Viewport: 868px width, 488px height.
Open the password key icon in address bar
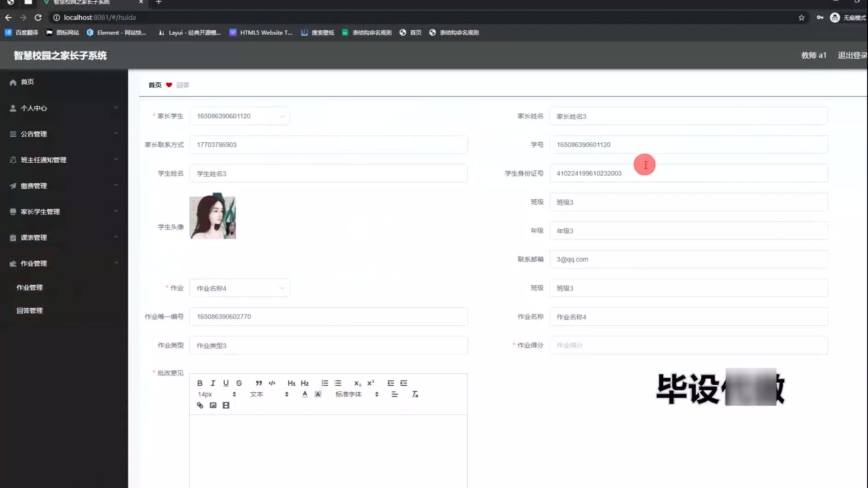(x=820, y=18)
